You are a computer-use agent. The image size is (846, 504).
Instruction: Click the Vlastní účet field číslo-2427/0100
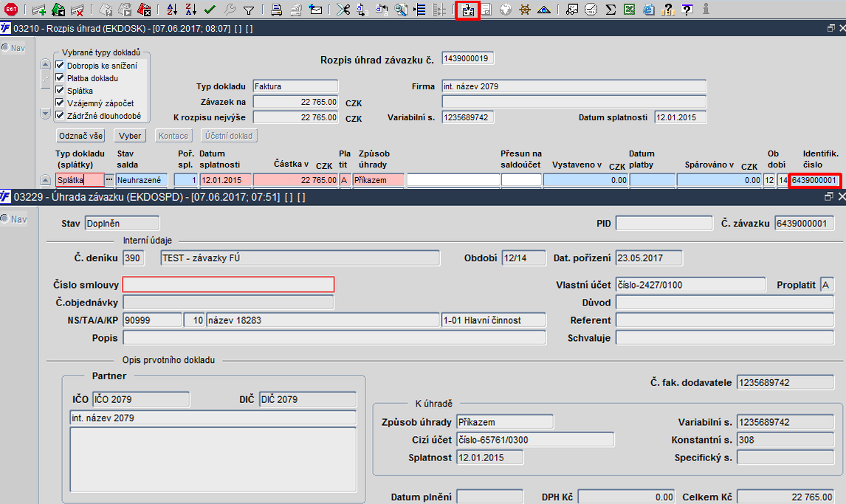[x=691, y=285]
